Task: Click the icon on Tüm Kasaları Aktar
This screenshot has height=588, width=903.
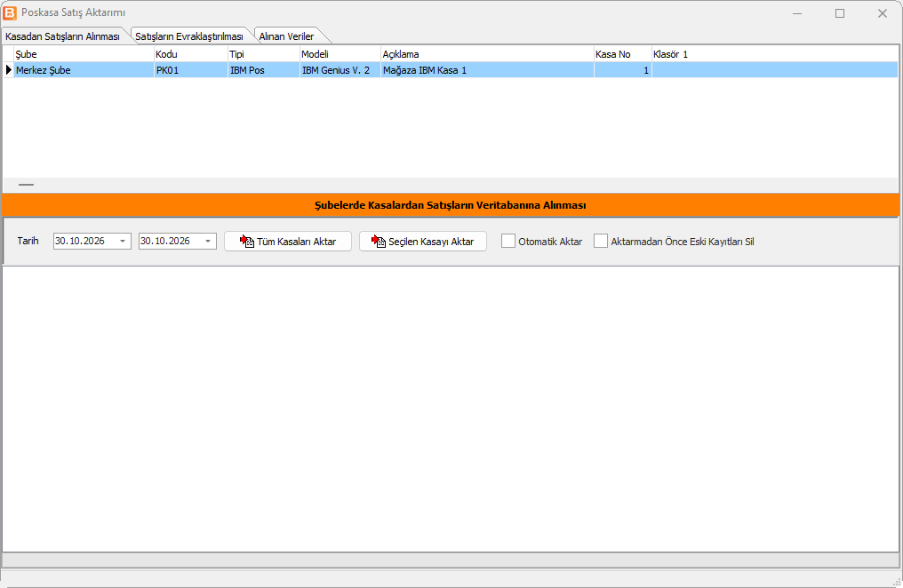Action: click(247, 241)
